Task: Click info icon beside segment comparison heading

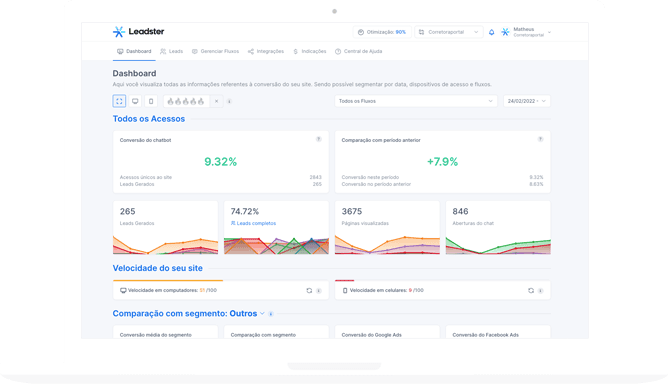Action: click(271, 314)
